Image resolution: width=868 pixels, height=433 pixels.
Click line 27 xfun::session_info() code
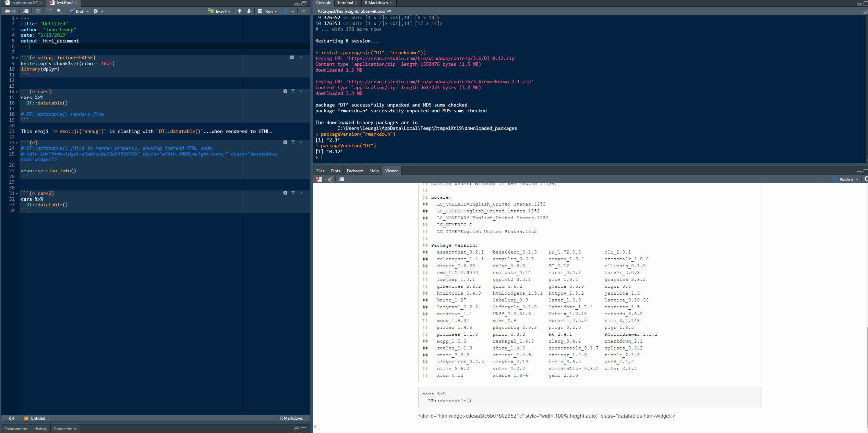click(x=48, y=171)
